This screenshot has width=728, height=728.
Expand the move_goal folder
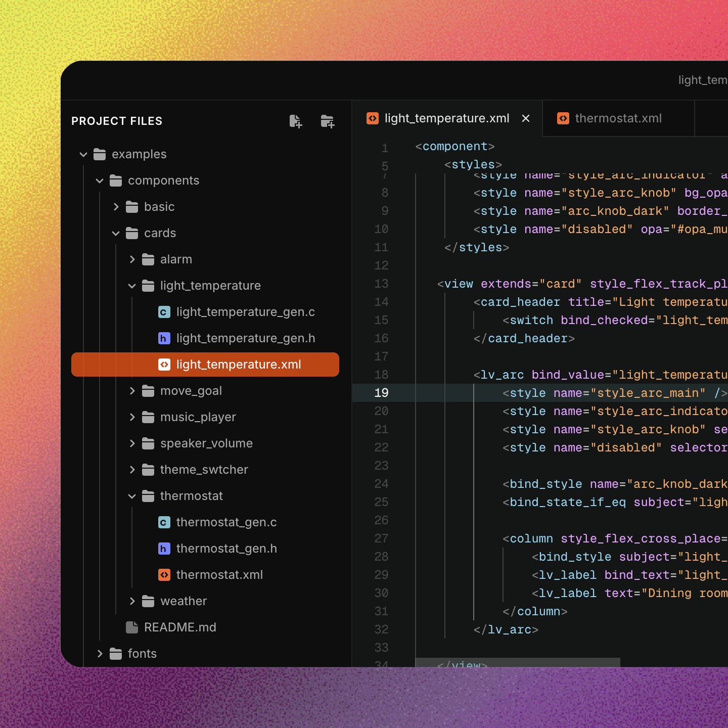point(132,391)
